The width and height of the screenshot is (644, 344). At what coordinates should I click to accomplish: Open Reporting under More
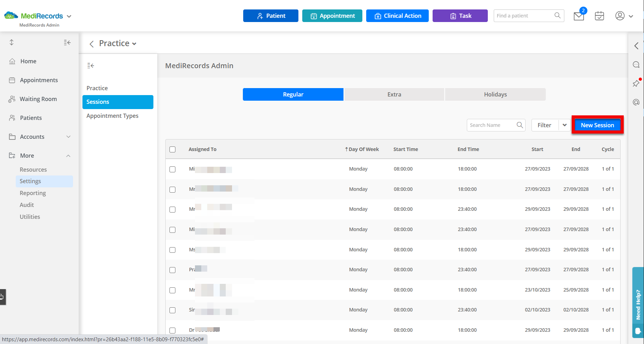click(33, 193)
